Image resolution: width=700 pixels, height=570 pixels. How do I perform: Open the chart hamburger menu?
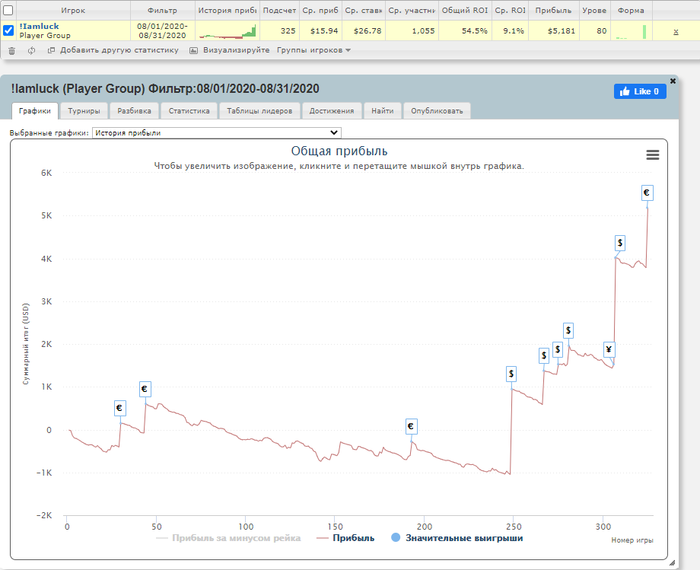[653, 155]
